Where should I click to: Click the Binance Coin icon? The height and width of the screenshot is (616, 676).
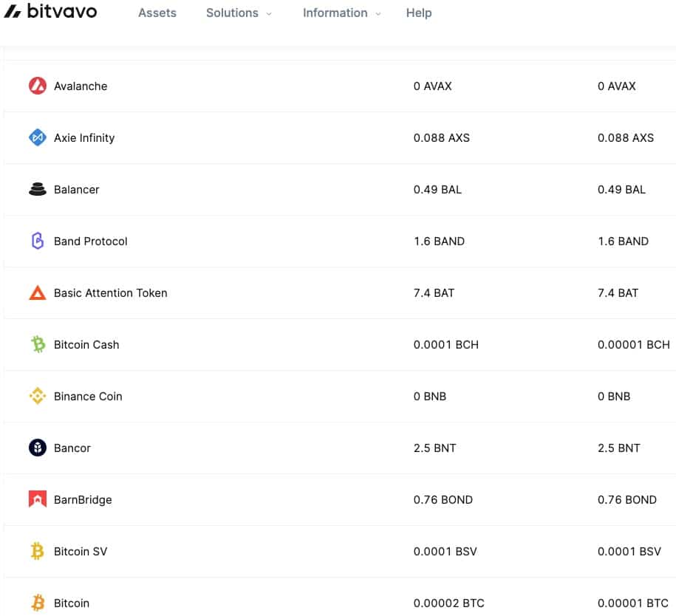point(38,396)
